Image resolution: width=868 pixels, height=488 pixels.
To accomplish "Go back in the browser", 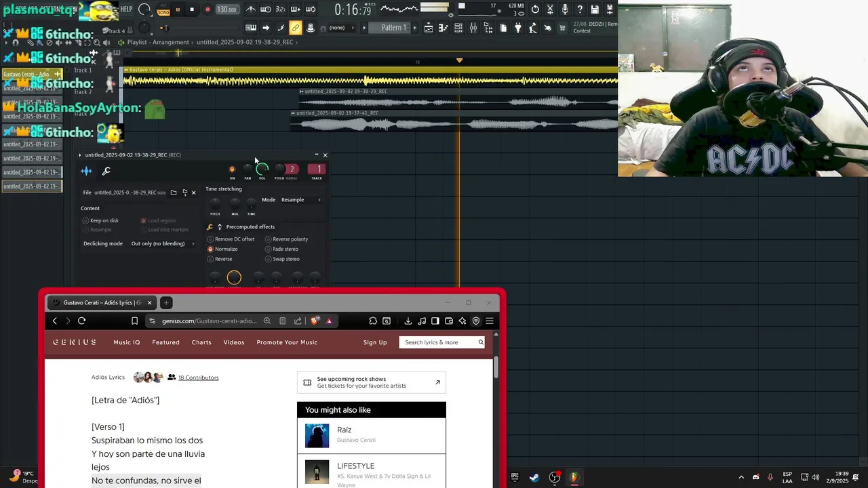I will click(55, 321).
